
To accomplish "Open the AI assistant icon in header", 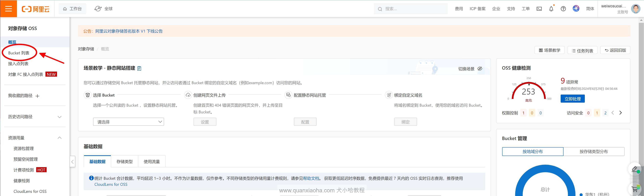I will 576,9.
